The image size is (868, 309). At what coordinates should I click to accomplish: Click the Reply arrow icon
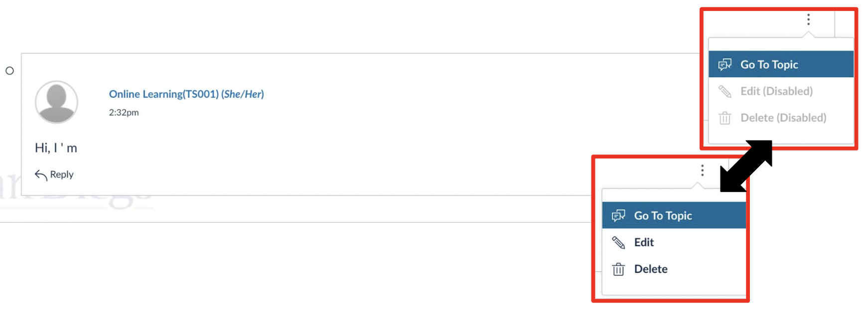pyautogui.click(x=41, y=175)
